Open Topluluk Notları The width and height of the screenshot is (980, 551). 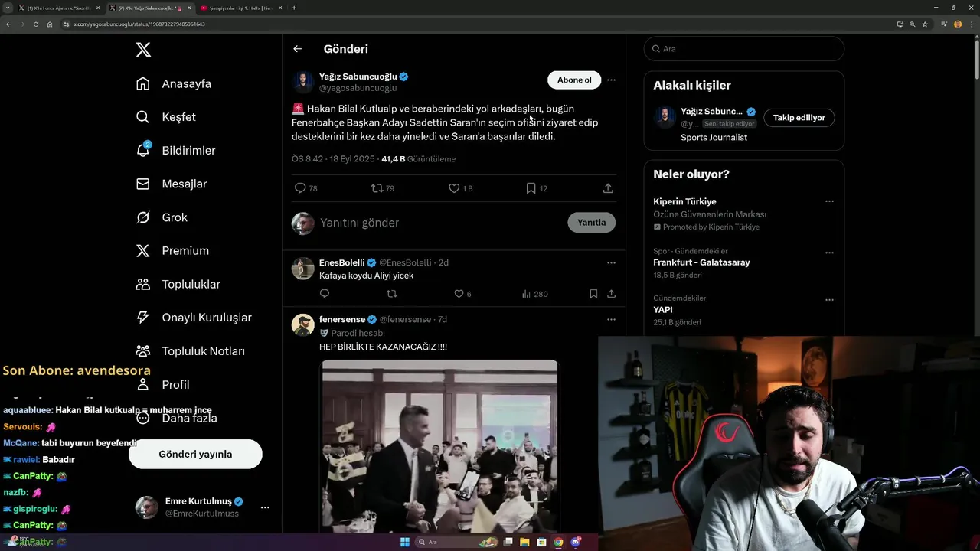tap(190, 351)
